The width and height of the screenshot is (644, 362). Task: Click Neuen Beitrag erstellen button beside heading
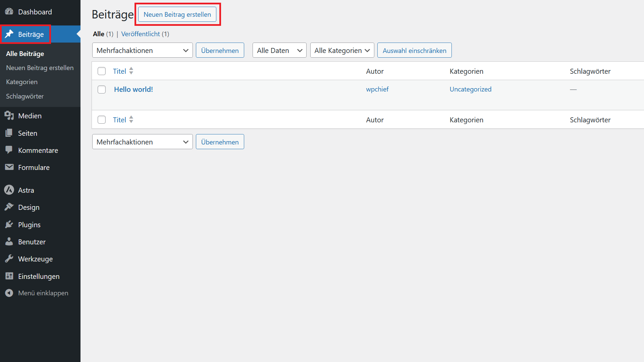click(177, 14)
